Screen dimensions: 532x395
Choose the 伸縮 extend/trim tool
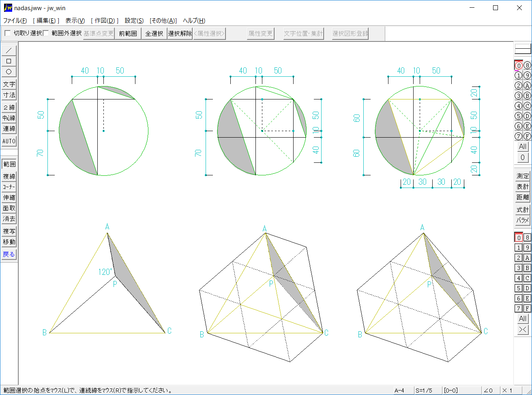pyautogui.click(x=9, y=198)
